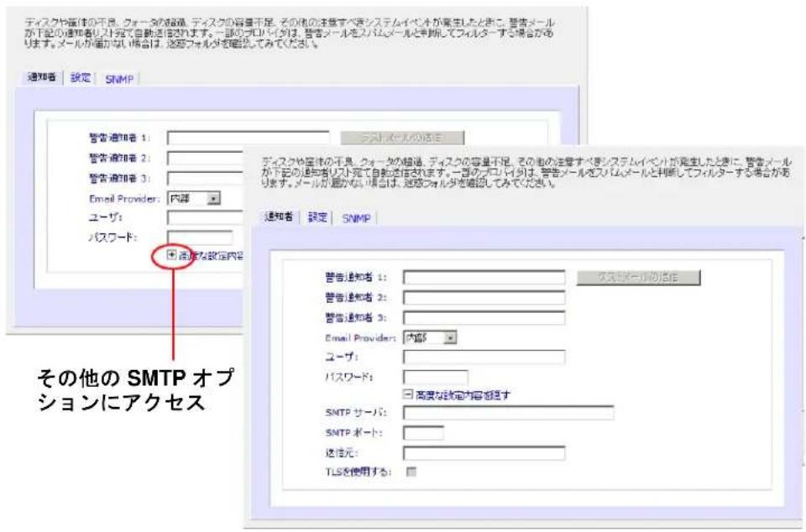Open 通知者 tab in back window

(42, 77)
